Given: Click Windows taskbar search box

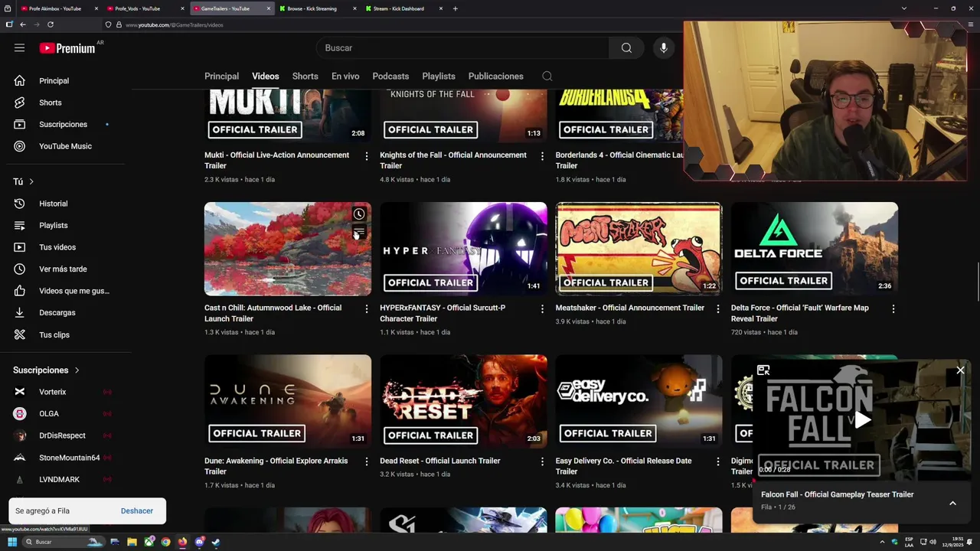Looking at the screenshot, I should (x=63, y=542).
